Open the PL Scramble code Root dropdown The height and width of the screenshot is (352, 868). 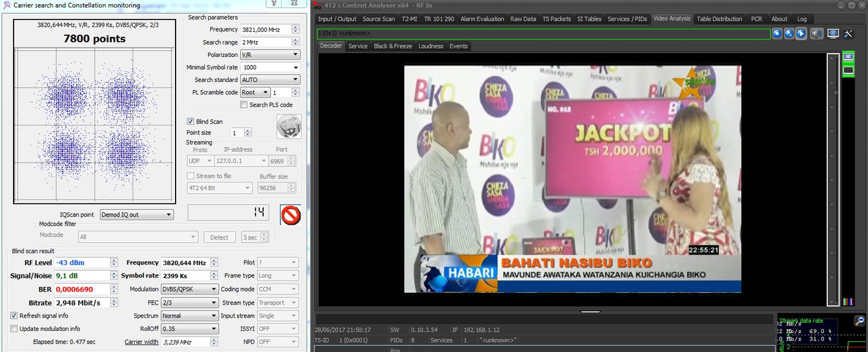(x=256, y=92)
